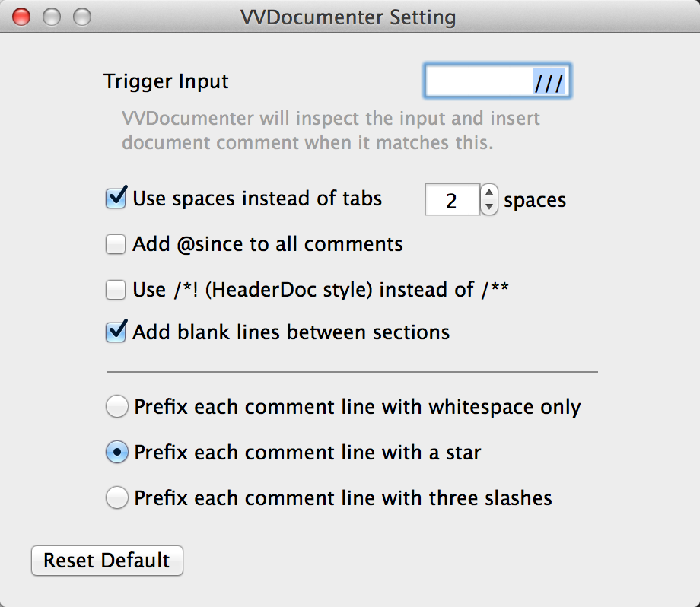
Task: Decrease spaces count with stepper down arrow
Action: coord(489,207)
